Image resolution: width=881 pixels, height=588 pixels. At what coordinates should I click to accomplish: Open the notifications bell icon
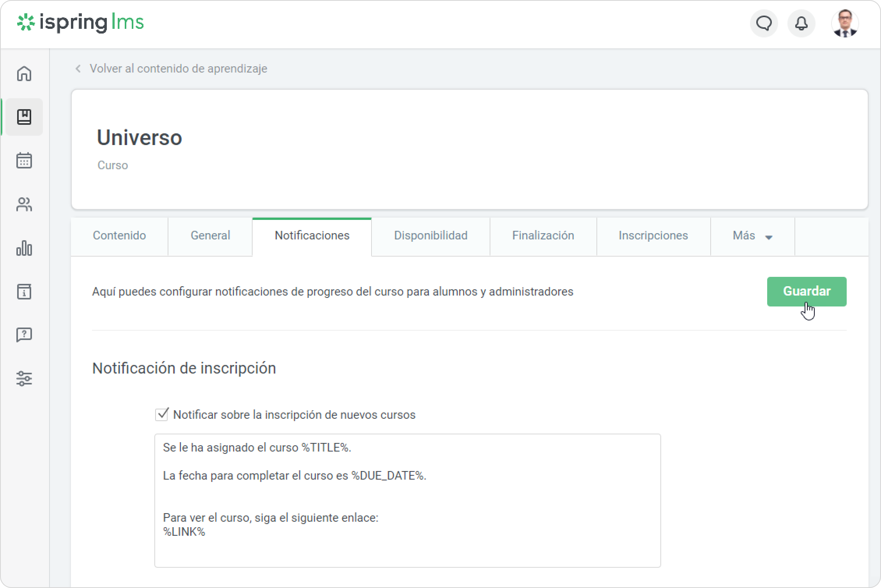(801, 24)
